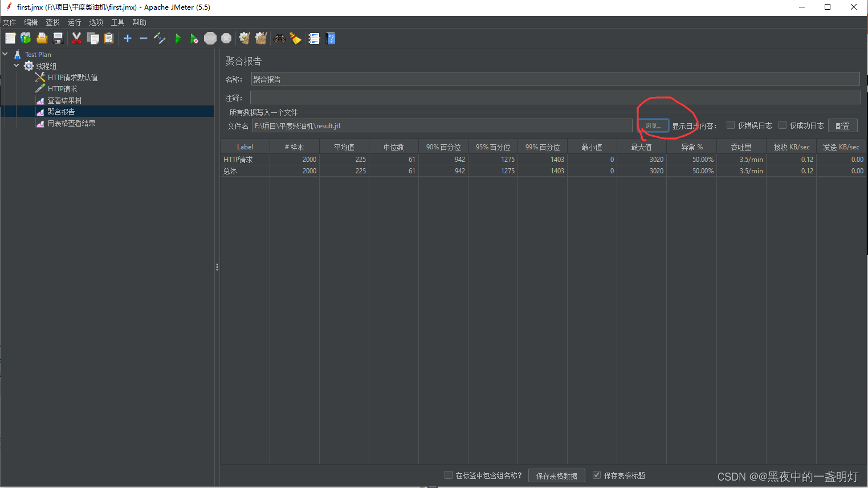Select the HTTP请求 table row label

[238, 160]
